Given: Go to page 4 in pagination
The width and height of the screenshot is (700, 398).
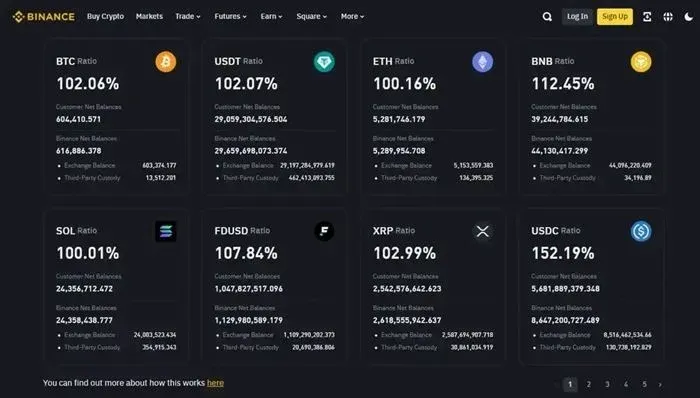Looking at the screenshot, I should tap(626, 384).
